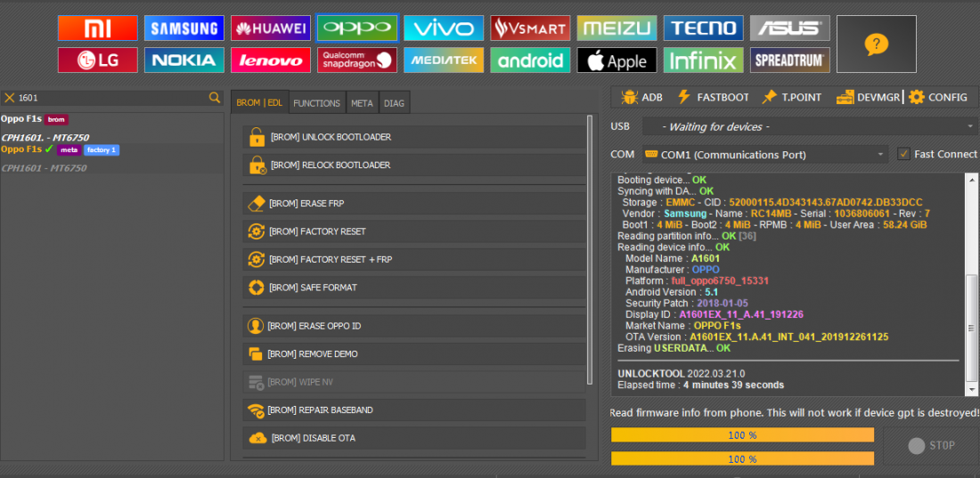Select the Qualcomm Snapdragon tile
Screen dimensions: 980x478
point(357,60)
